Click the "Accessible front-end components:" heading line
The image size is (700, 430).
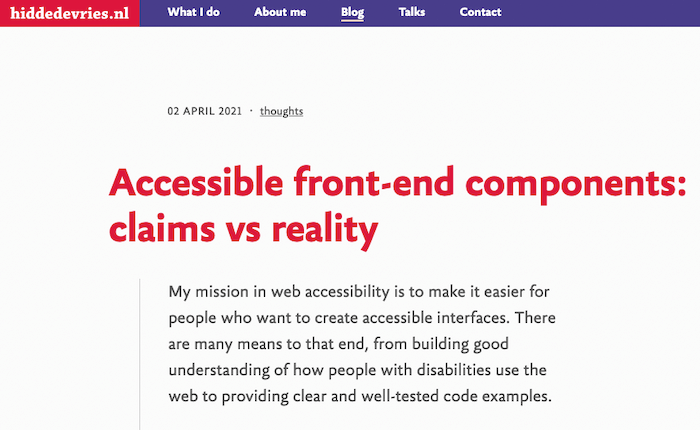coord(397,184)
